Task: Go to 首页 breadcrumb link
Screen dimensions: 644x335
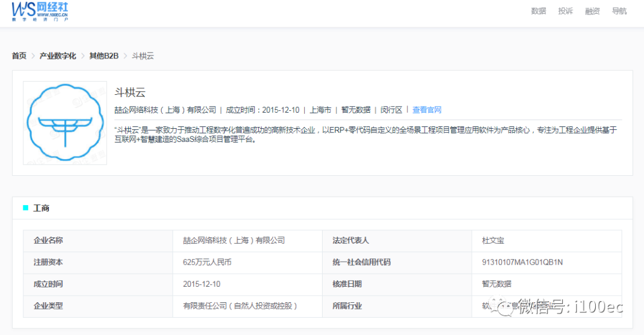Action: pos(19,56)
